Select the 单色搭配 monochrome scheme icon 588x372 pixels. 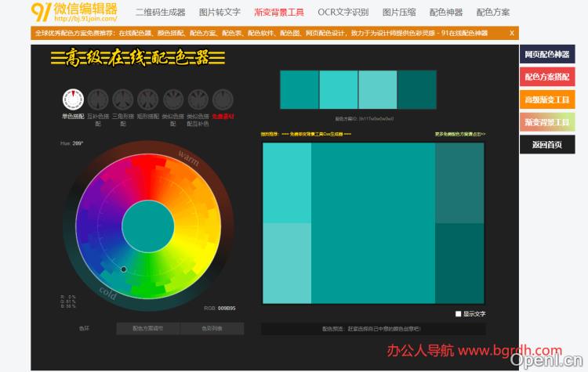pyautogui.click(x=73, y=99)
